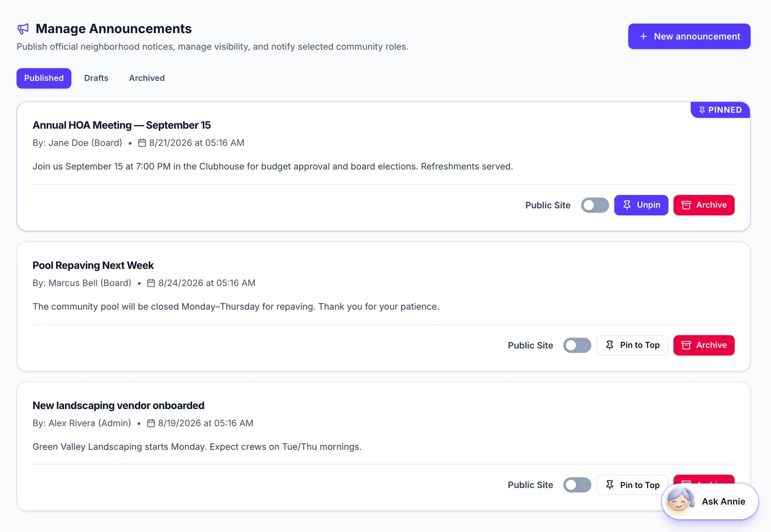This screenshot has width=771, height=532.
Task: Click author text By: Marcus Bell (Board)
Action: pyautogui.click(x=82, y=283)
